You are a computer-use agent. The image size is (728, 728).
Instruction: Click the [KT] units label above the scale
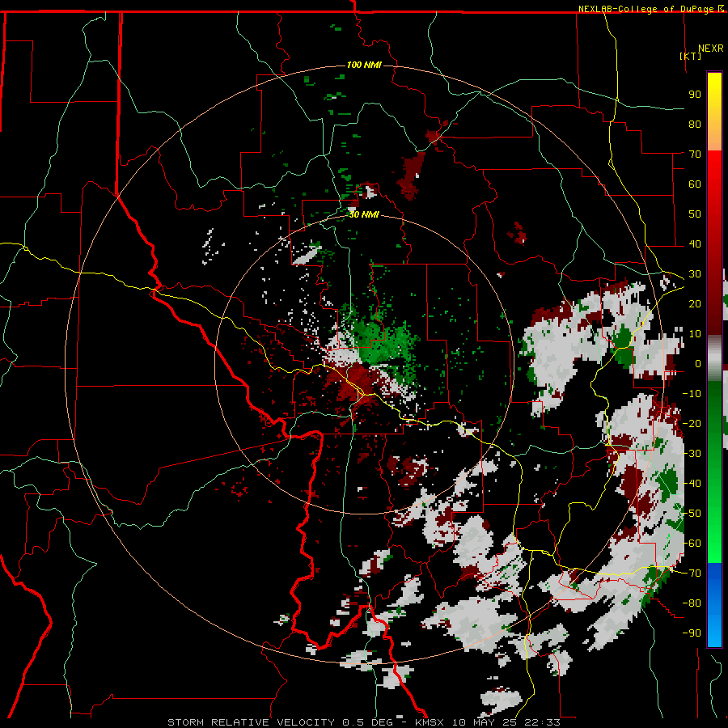point(691,56)
